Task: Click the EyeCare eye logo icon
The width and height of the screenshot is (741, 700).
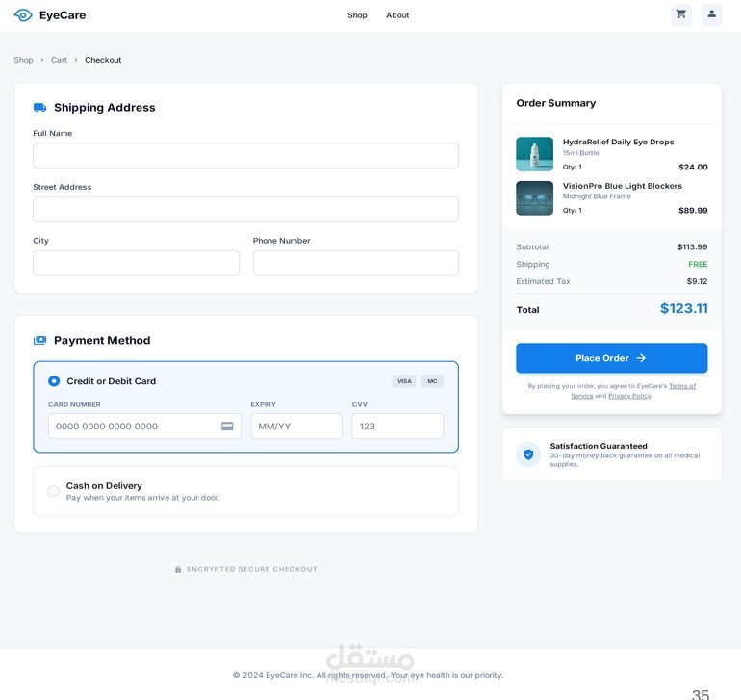Action: (x=23, y=15)
